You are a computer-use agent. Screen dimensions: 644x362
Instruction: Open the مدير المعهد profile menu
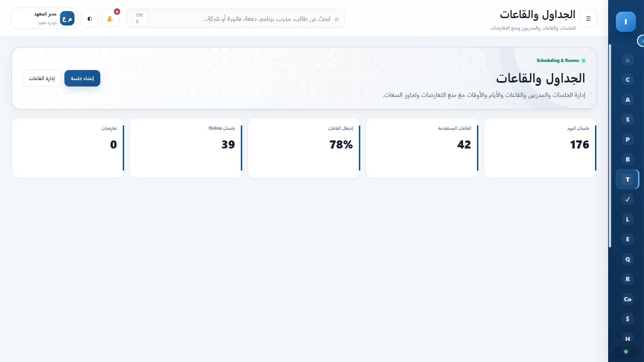45,18
